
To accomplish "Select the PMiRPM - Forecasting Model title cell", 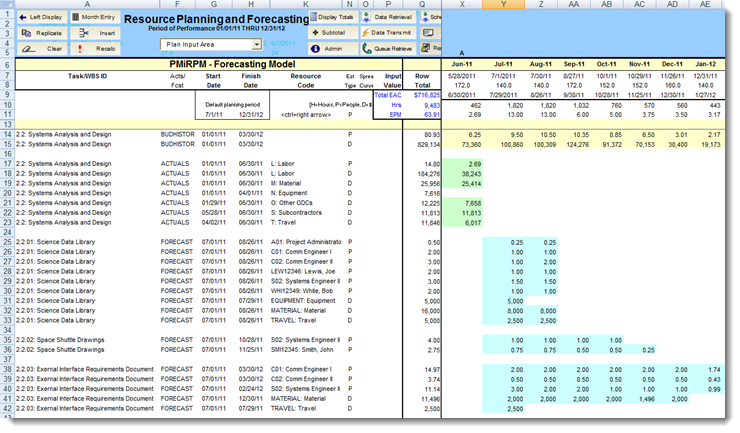I will [x=232, y=64].
